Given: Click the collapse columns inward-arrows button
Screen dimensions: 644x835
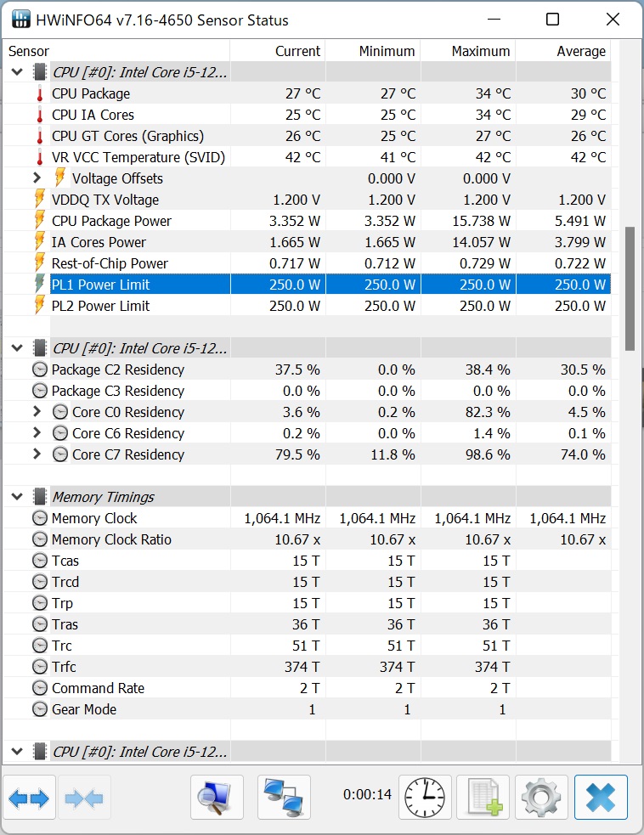Looking at the screenshot, I should 83,798.
